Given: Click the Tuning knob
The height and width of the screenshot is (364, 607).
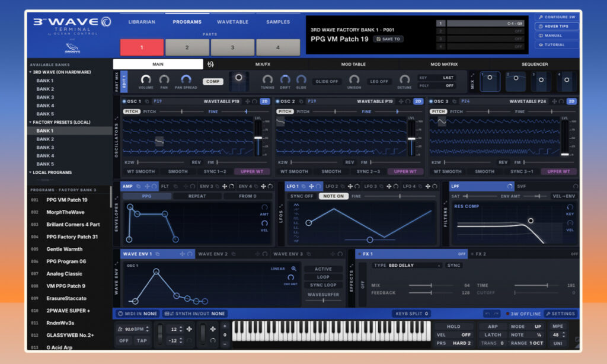Looking at the screenshot, I should [x=267, y=79].
